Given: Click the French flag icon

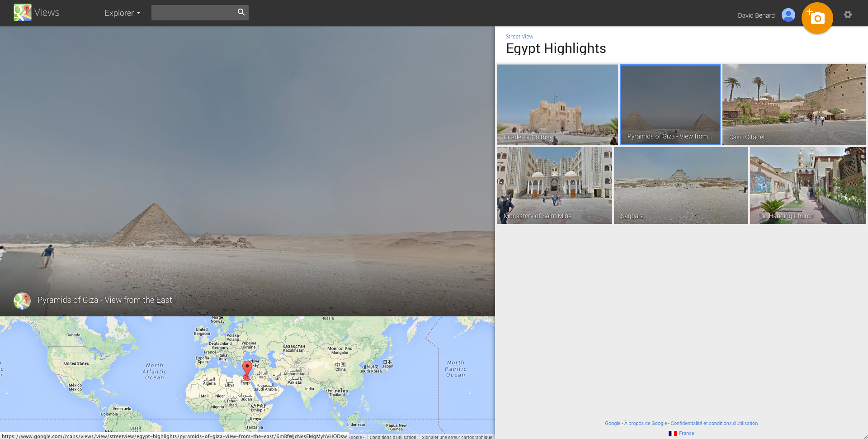Looking at the screenshot, I should click(x=673, y=434).
